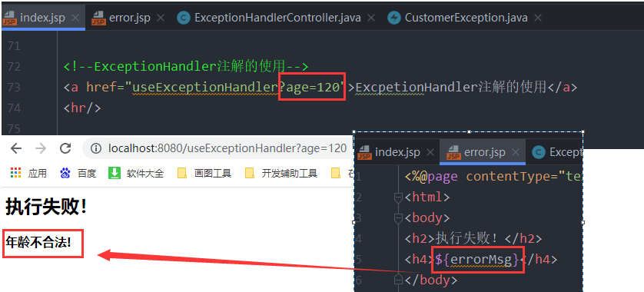644x292 pixels.
Task: View site information icon in address bar
Action: point(96,148)
